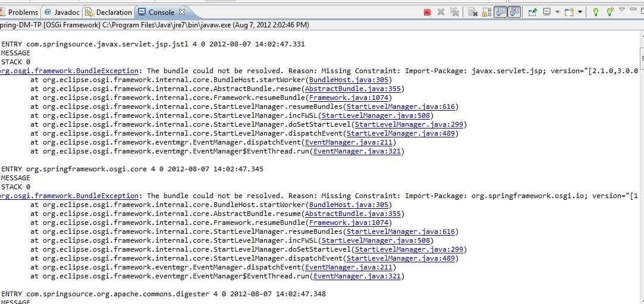Open the Console view menu triangle

(x=622, y=9)
